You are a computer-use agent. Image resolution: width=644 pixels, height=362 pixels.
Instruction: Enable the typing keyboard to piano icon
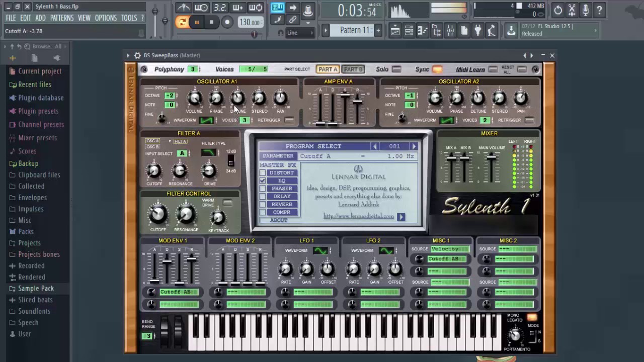(x=277, y=8)
